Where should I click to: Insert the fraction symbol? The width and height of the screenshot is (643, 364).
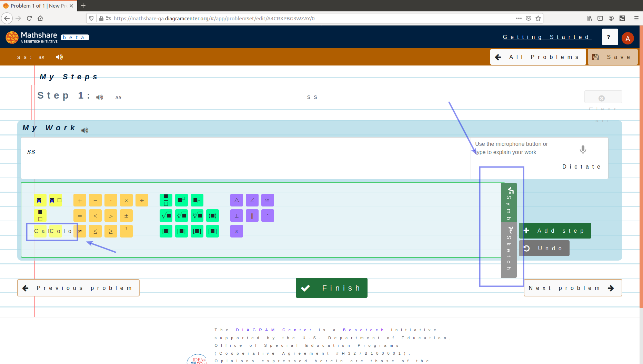point(166,200)
